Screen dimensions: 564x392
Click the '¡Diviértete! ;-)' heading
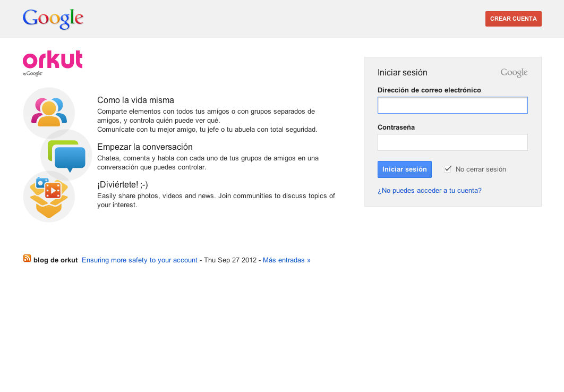point(122,185)
